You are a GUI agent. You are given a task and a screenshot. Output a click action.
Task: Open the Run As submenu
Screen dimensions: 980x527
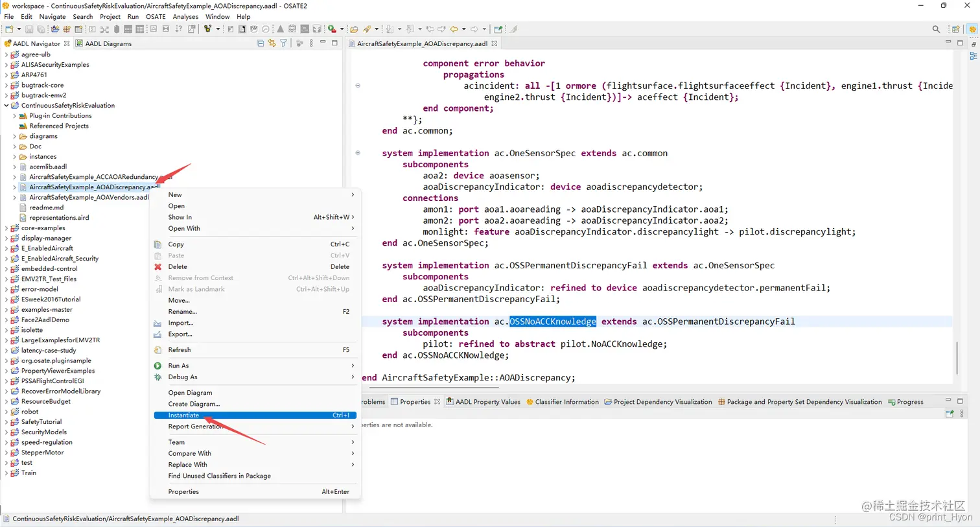coord(255,366)
